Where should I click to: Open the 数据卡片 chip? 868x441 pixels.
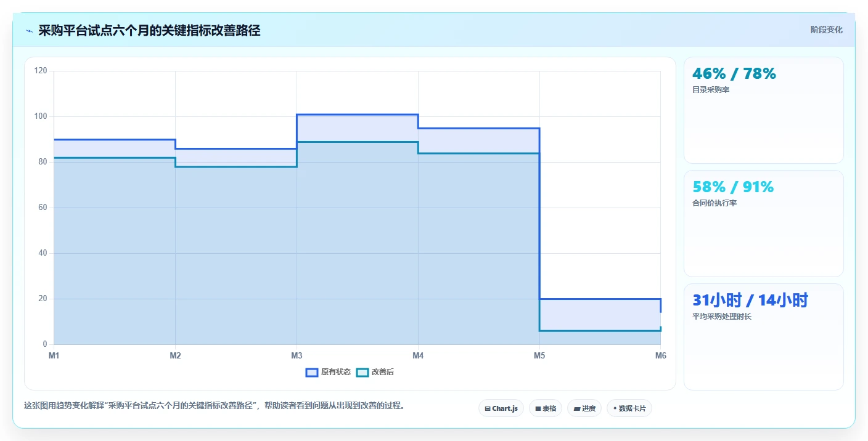point(629,408)
